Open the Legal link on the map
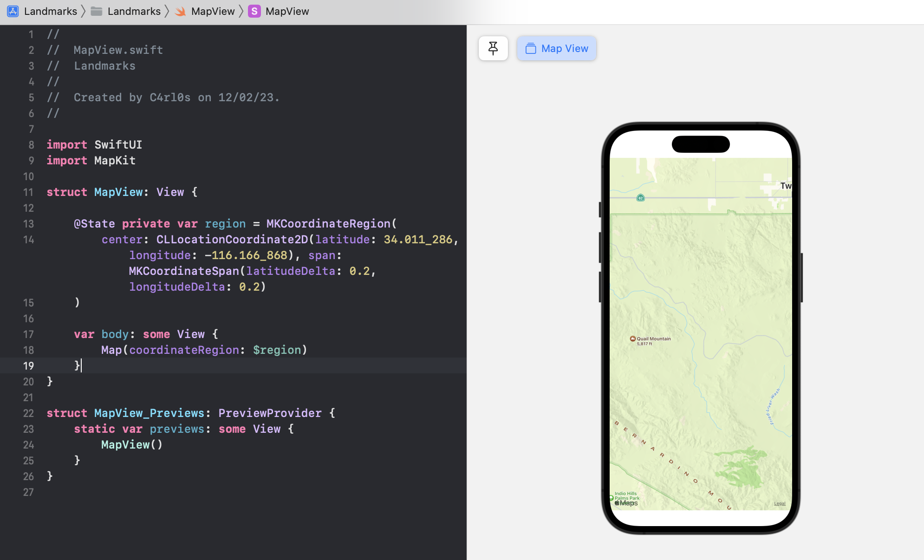 click(780, 503)
